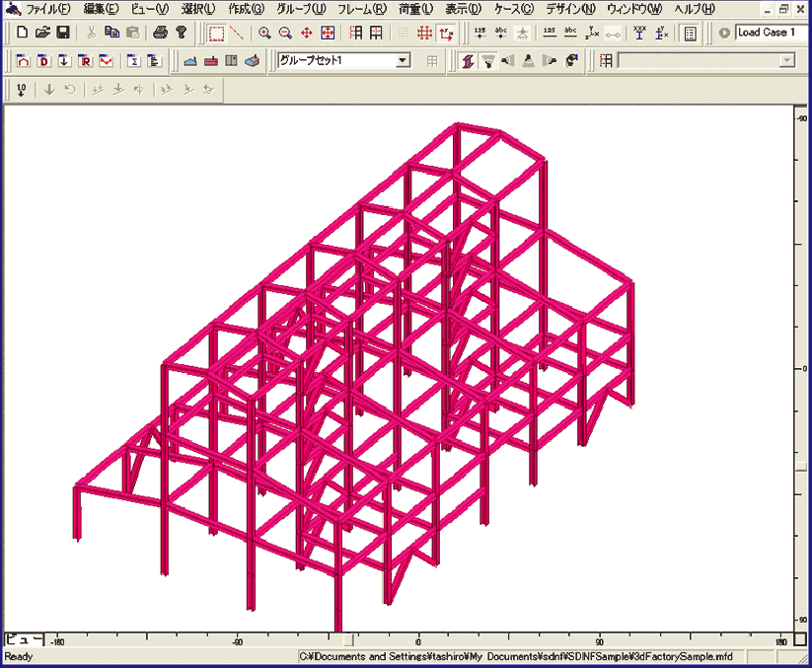Click the top-down spotlight view icon
The width and height of the screenshot is (812, 668).
point(487,61)
